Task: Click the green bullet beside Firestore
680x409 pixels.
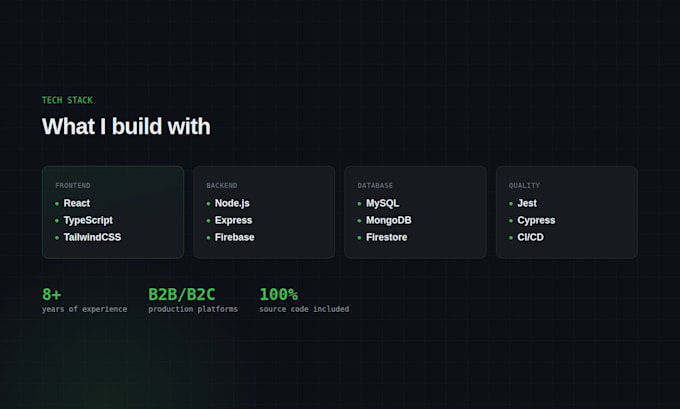Action: click(x=359, y=238)
